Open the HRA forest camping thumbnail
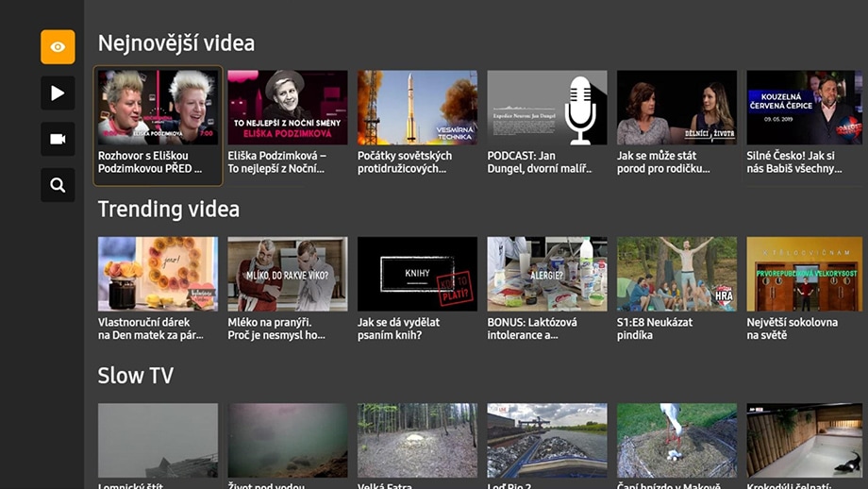The height and width of the screenshot is (489, 868). point(676,274)
